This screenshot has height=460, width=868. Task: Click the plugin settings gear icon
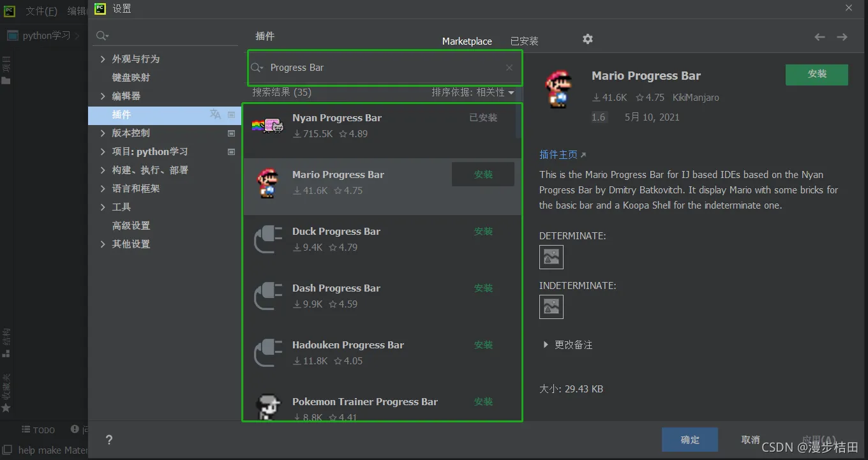(x=588, y=39)
